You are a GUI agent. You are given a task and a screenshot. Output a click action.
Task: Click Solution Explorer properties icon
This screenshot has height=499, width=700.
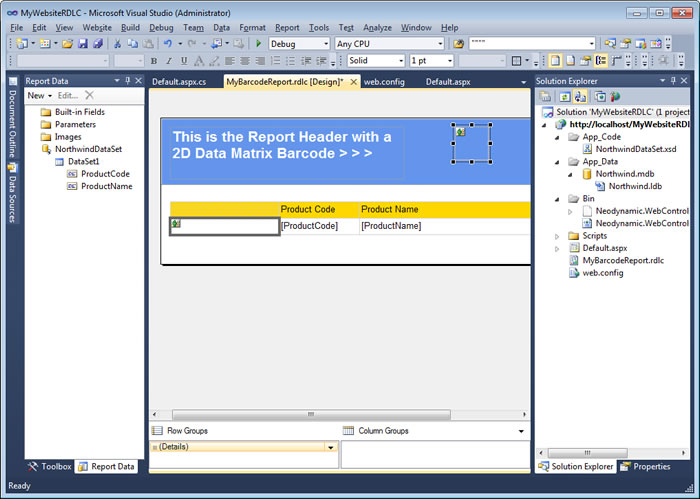pos(545,96)
